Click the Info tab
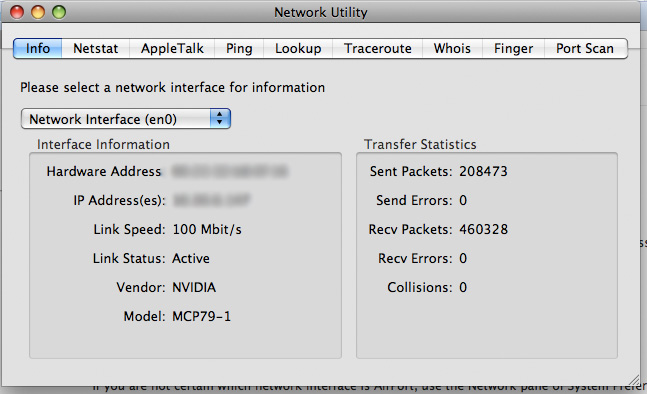The height and width of the screenshot is (394, 647). coord(38,49)
